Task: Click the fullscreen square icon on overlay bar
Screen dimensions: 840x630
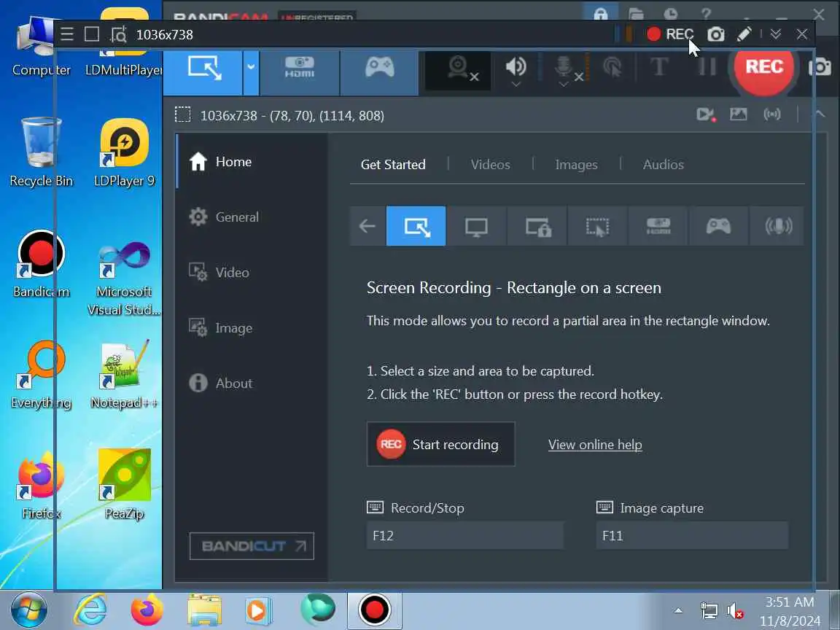Action: [x=92, y=34]
